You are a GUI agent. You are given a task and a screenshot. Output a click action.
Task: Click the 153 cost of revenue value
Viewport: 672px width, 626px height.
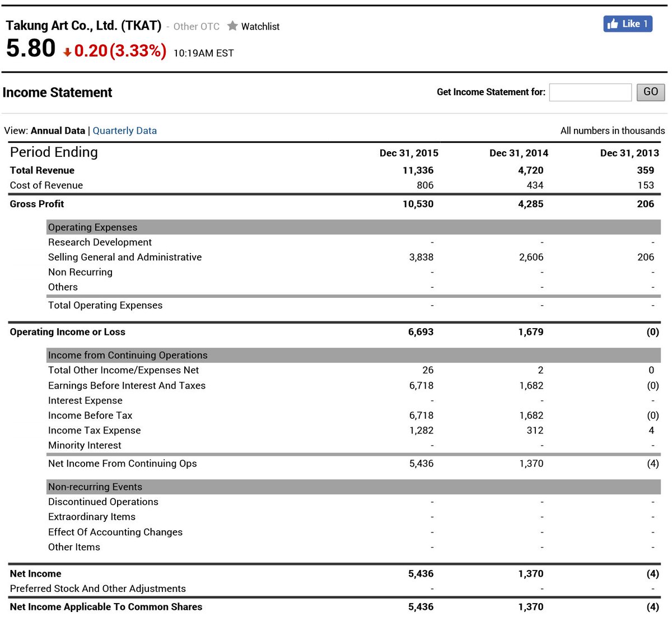click(x=646, y=185)
